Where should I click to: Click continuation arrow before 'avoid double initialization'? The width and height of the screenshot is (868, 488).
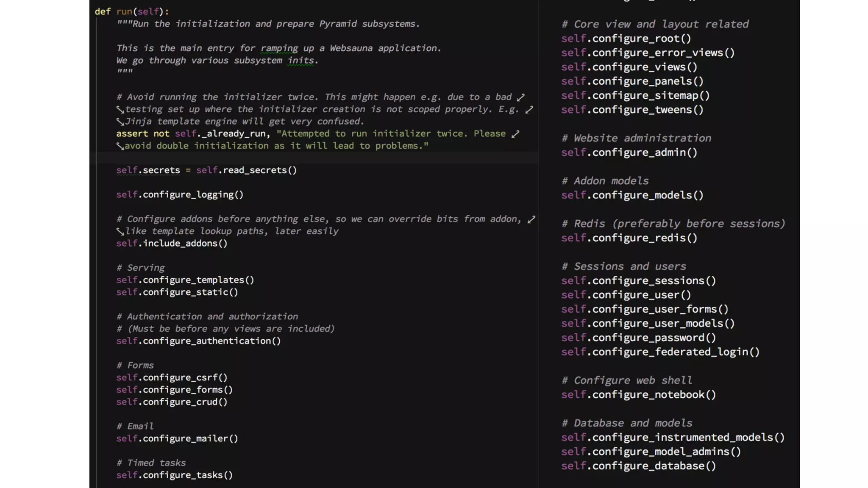pos(120,146)
